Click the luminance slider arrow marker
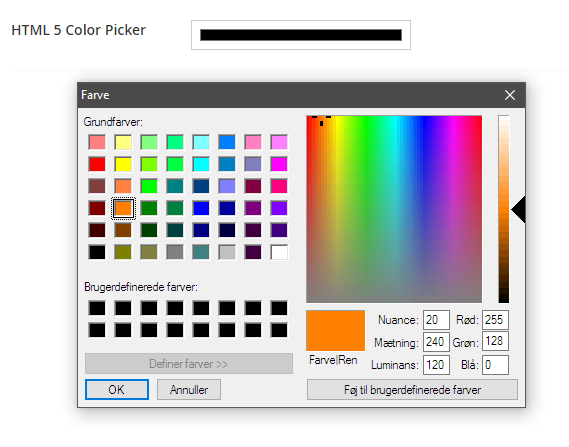Viewport: 569px width, 447px height. [518, 209]
